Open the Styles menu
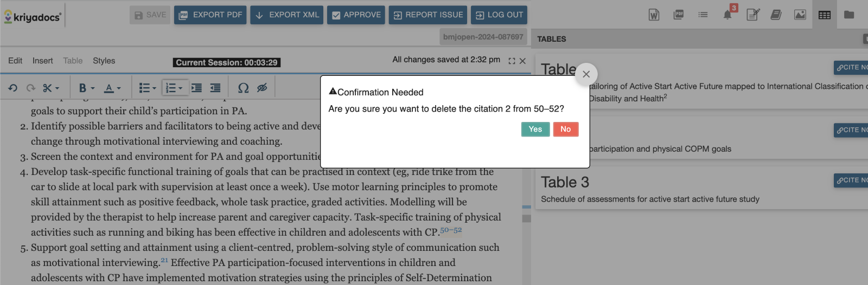The width and height of the screenshot is (868, 285). 104,61
